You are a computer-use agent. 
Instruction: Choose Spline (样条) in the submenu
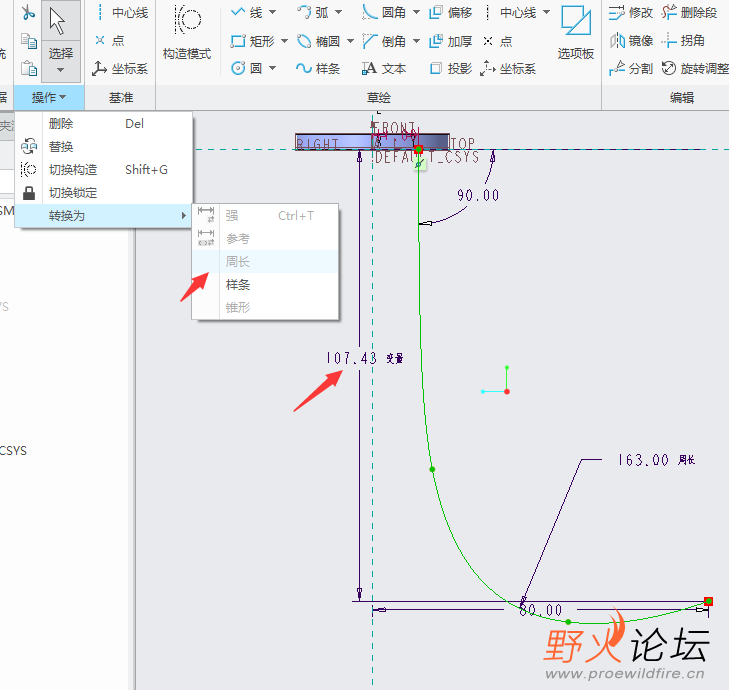(x=265, y=285)
